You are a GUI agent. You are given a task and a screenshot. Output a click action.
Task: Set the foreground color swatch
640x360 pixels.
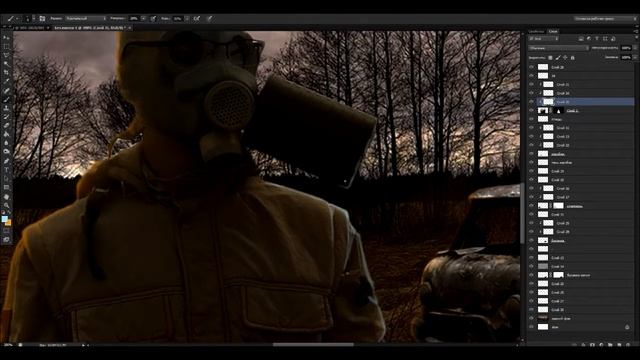click(x=4, y=219)
